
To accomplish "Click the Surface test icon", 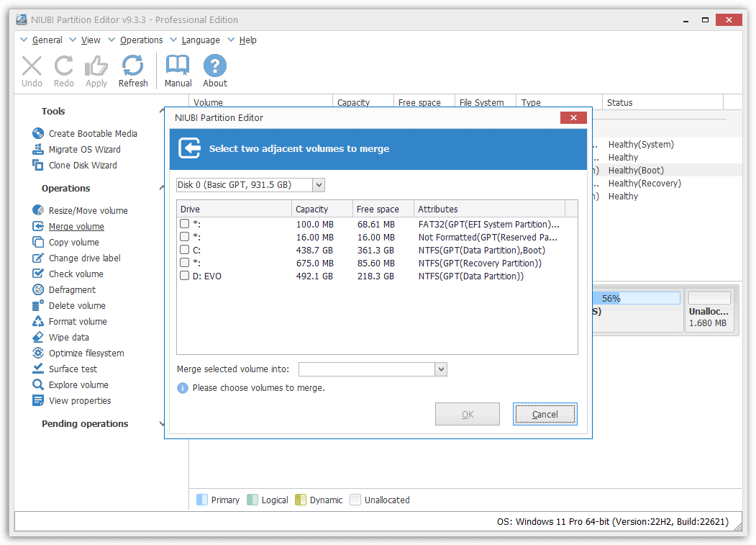I will (x=38, y=369).
